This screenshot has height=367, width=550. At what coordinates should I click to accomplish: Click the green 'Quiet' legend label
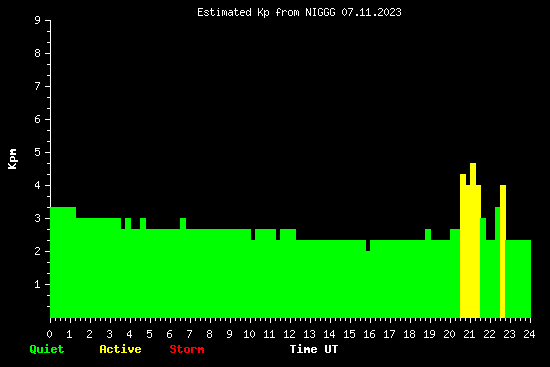47,349
